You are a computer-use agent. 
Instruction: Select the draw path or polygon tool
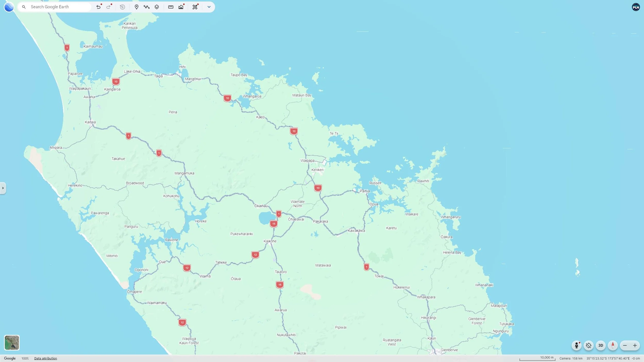(147, 7)
